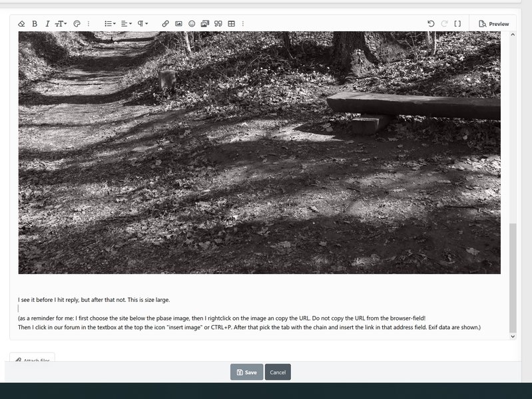Screen dimensions: 532x399
Task: Open the text alignment dropdown
Action: click(x=127, y=24)
